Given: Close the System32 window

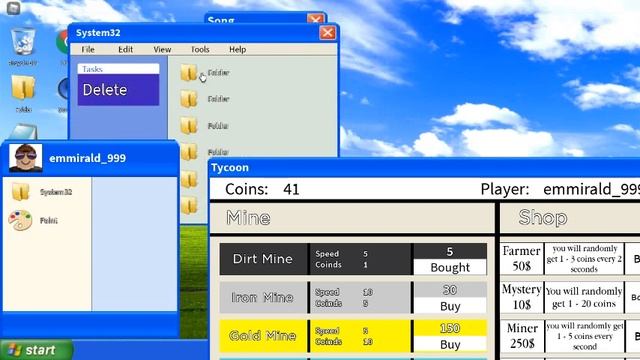Looking at the screenshot, I should coord(327,33).
